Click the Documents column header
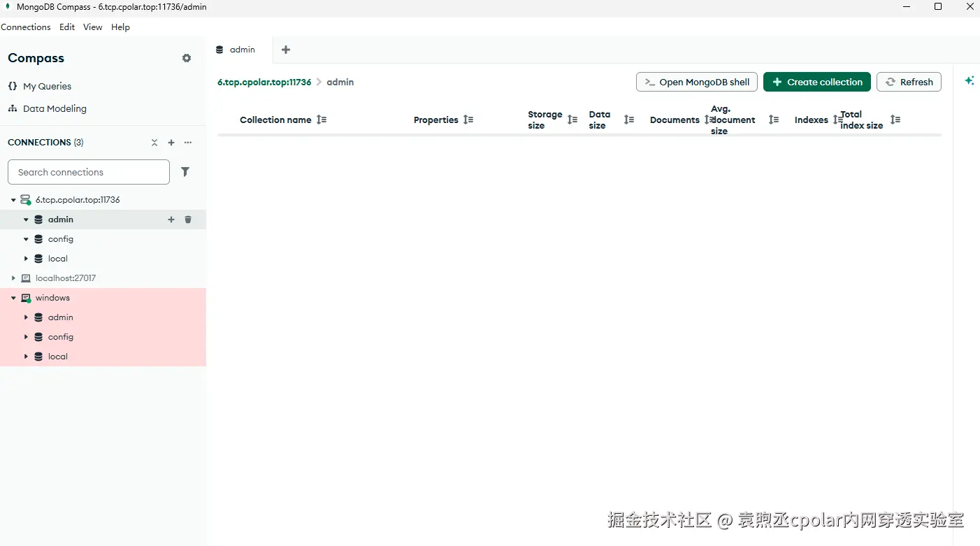The image size is (980, 546). [x=675, y=120]
